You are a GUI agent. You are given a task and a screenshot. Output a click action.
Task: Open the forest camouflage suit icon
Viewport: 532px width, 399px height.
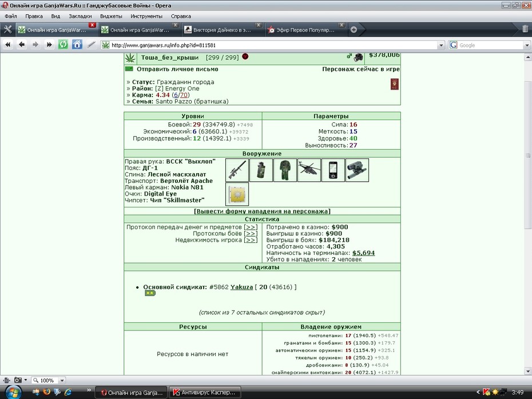(285, 170)
